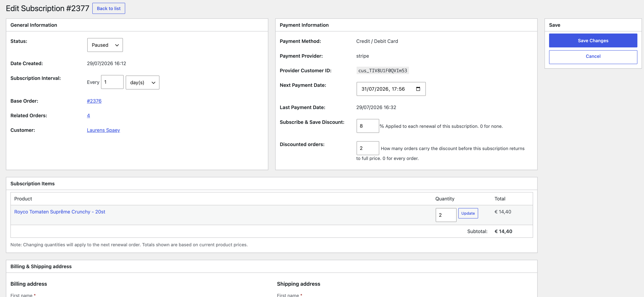Open the interval unit dropdown day(s)
This screenshot has width=644, height=297.
click(143, 82)
